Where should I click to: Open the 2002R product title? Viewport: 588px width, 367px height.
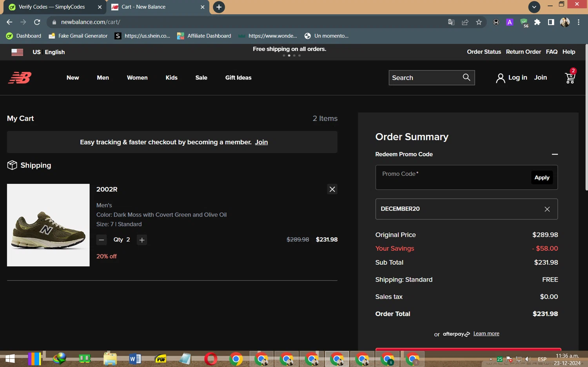[x=107, y=189]
